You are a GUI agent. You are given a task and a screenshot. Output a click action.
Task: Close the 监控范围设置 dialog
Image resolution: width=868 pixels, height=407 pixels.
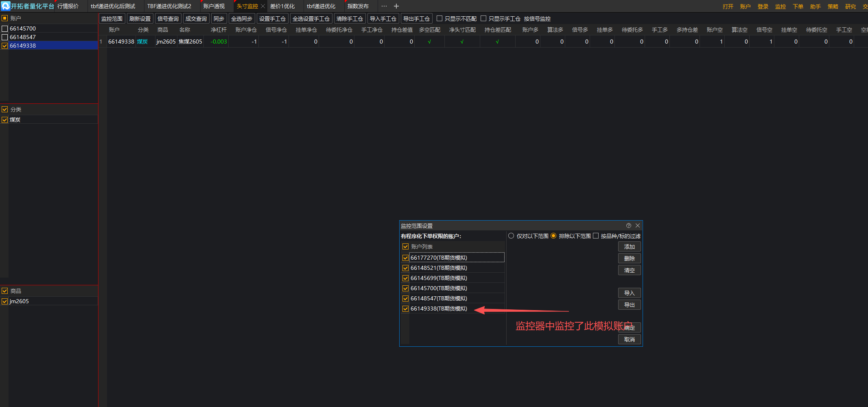pos(638,225)
